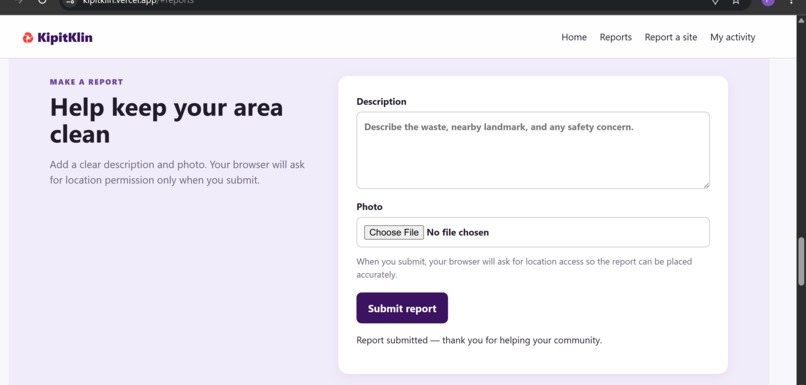Image resolution: width=806 pixels, height=385 pixels.
Task: Open the browser three-dot menu
Action: click(x=791, y=2)
